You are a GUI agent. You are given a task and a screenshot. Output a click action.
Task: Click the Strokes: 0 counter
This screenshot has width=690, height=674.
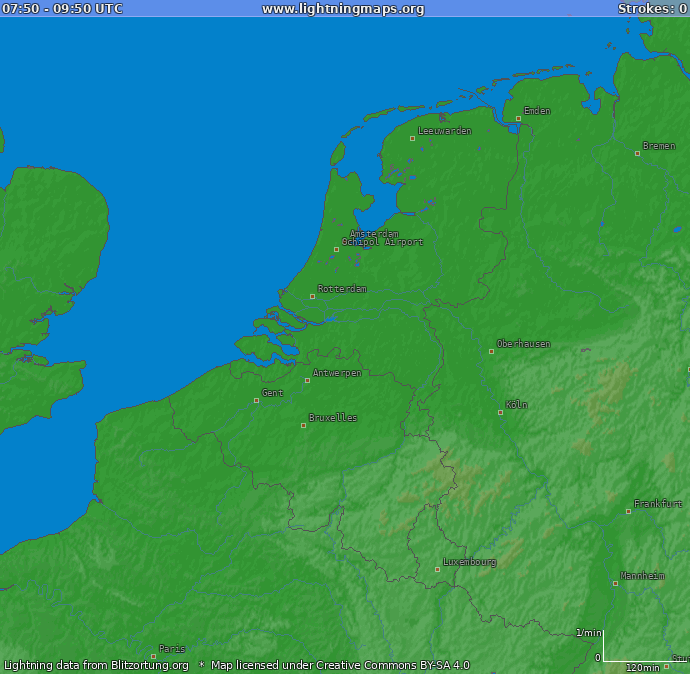pos(651,9)
